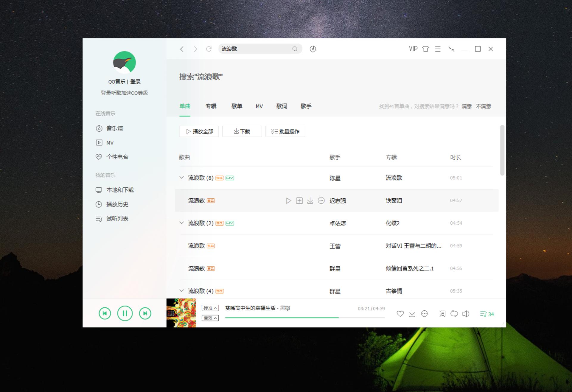This screenshot has height=392, width=572.
Task: Click the 不满意 feedback link
Action: [x=484, y=106]
